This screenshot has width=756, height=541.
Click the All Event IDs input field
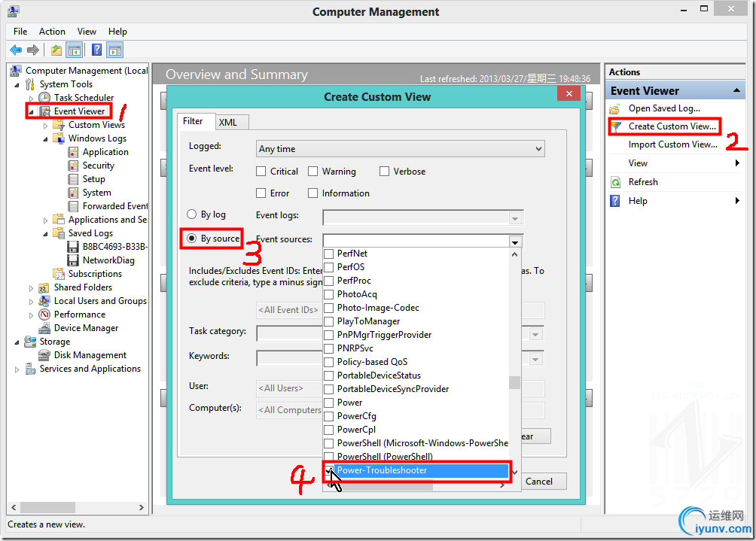coord(289,310)
